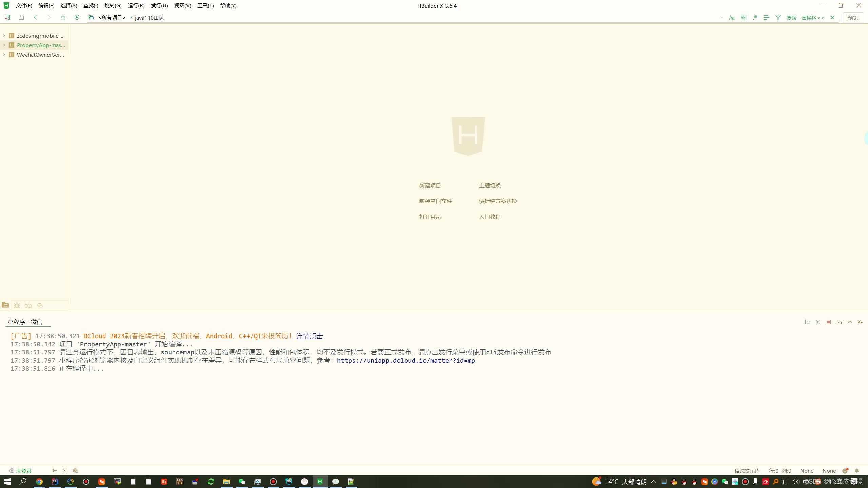Toggle regular expression search option
868x488 pixels.
[x=755, y=17]
